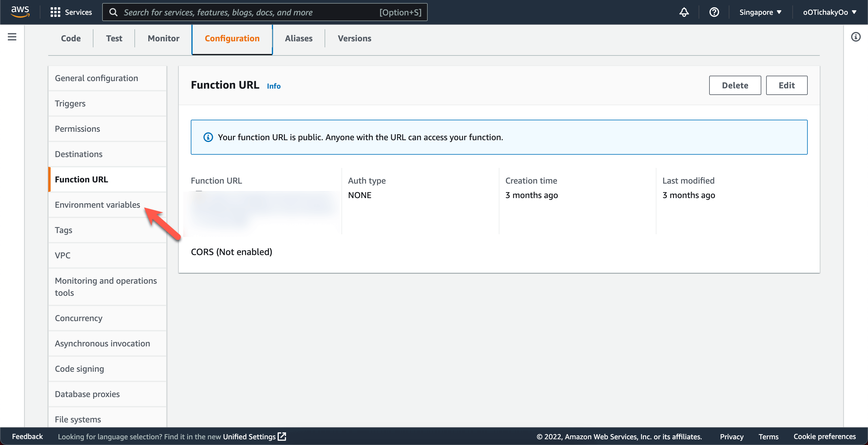Click the Feedback link in footer
The image size is (868, 445).
click(x=27, y=436)
